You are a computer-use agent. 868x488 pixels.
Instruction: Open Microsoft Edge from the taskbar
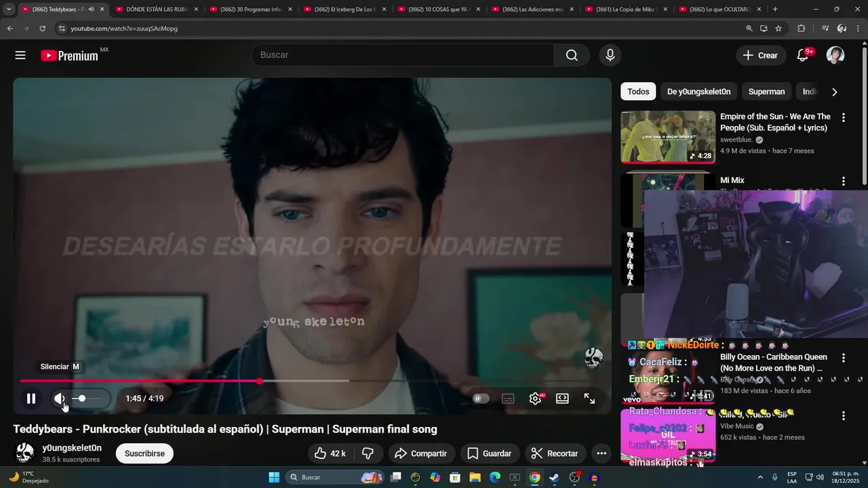(x=495, y=477)
